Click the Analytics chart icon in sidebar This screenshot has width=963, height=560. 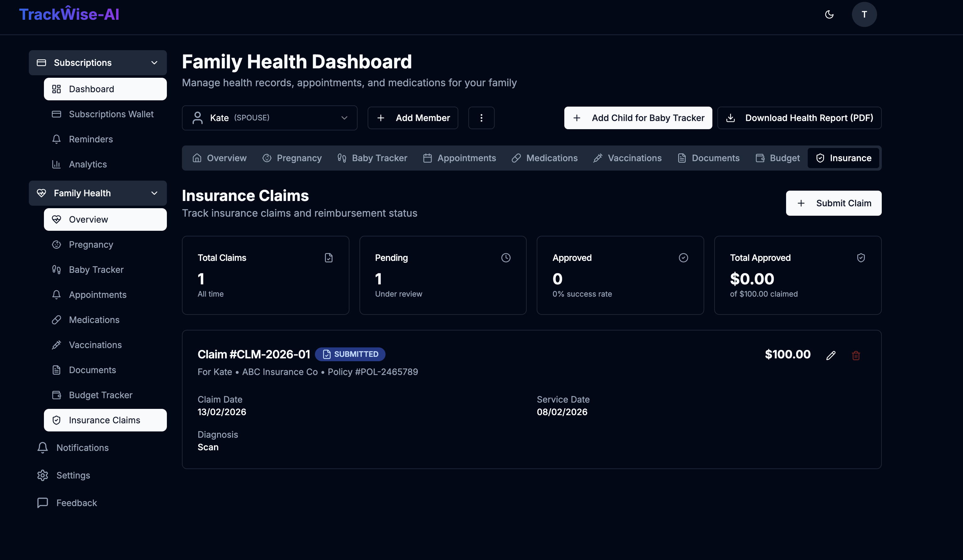(56, 164)
